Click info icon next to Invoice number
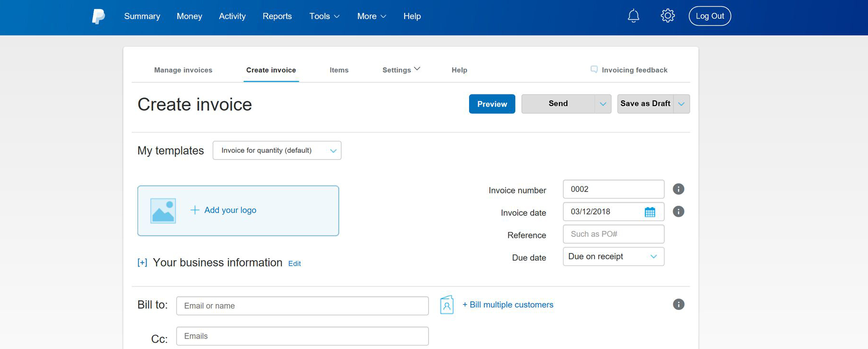This screenshot has height=349, width=868. click(x=678, y=189)
